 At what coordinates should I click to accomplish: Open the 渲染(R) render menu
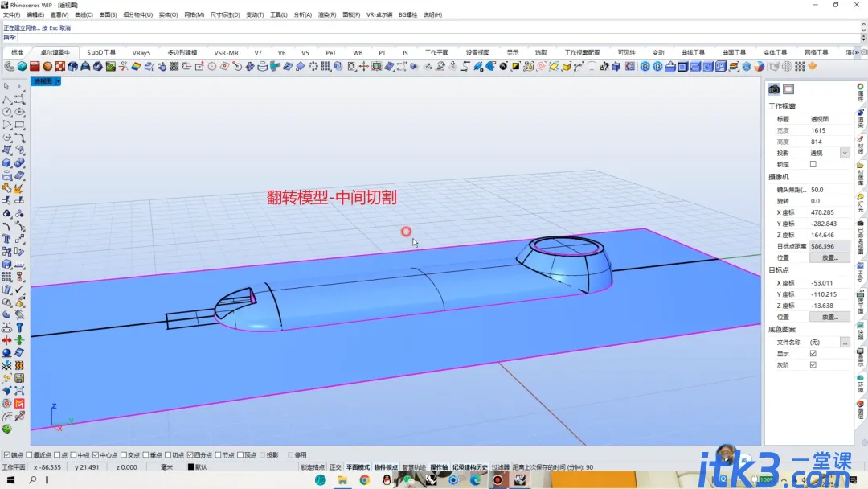point(327,15)
